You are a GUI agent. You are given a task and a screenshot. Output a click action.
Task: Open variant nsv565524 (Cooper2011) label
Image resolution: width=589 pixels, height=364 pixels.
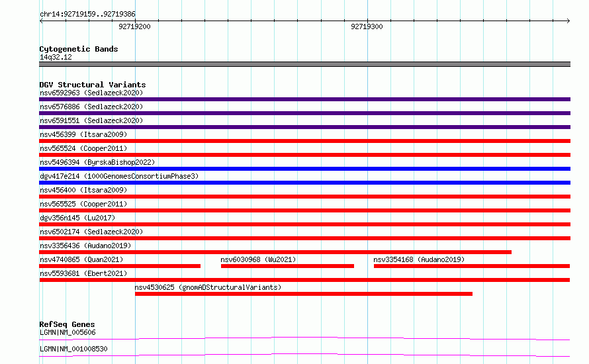[x=83, y=148]
